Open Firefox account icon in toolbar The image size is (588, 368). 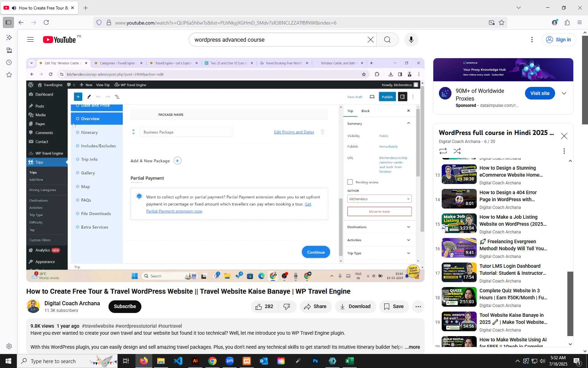[x=554, y=22]
